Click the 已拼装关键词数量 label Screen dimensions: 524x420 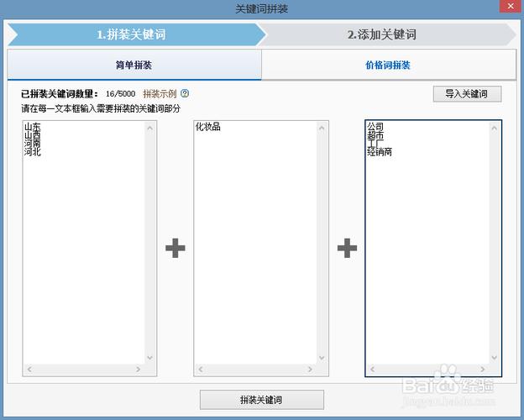[60, 93]
